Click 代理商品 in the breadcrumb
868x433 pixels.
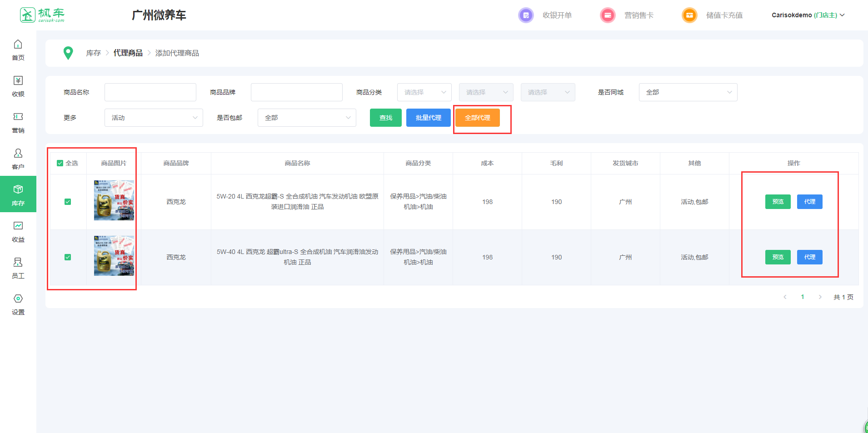(128, 53)
